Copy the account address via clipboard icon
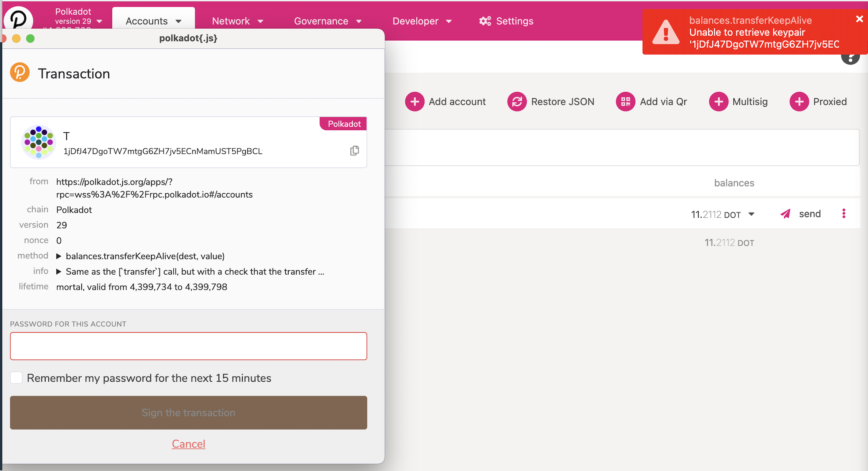This screenshot has height=471, width=868. [355, 151]
